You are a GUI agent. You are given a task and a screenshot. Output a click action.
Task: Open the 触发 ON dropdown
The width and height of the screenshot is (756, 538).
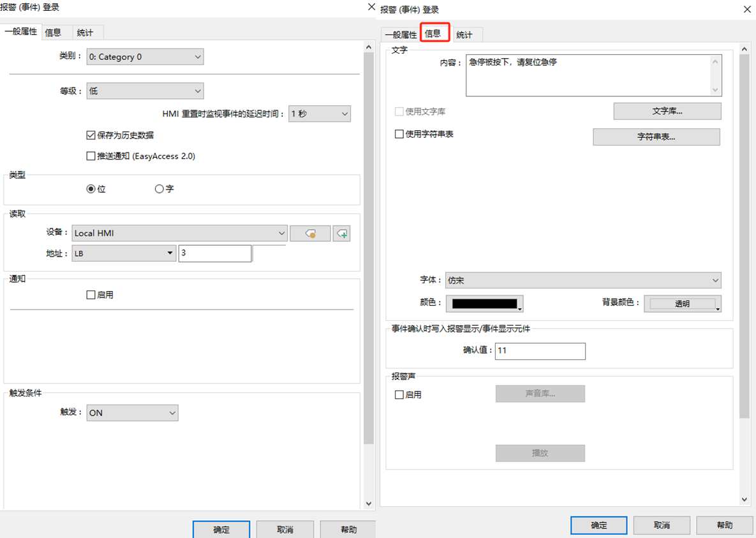(133, 412)
